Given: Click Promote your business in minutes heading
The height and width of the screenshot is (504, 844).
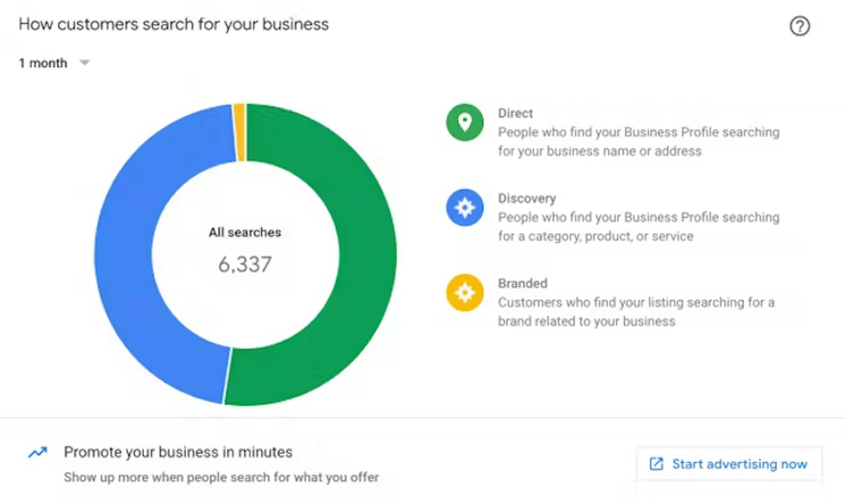Looking at the screenshot, I should pyautogui.click(x=178, y=452).
